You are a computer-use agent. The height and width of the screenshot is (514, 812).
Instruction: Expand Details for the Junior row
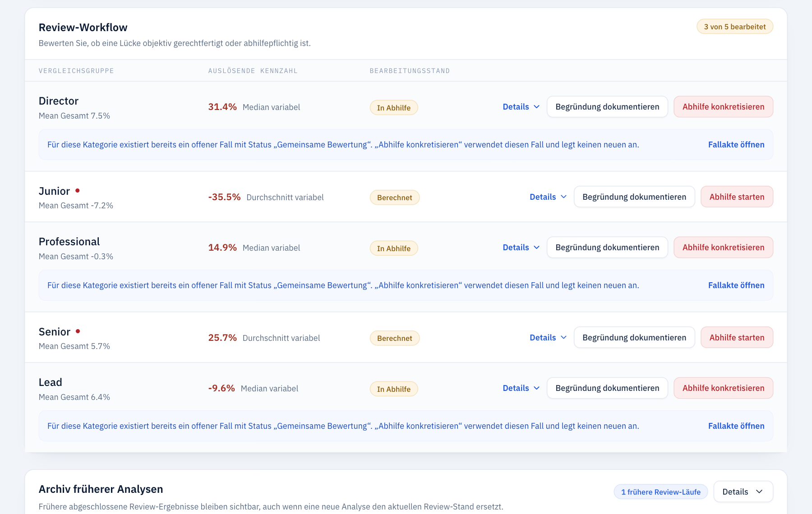point(548,197)
